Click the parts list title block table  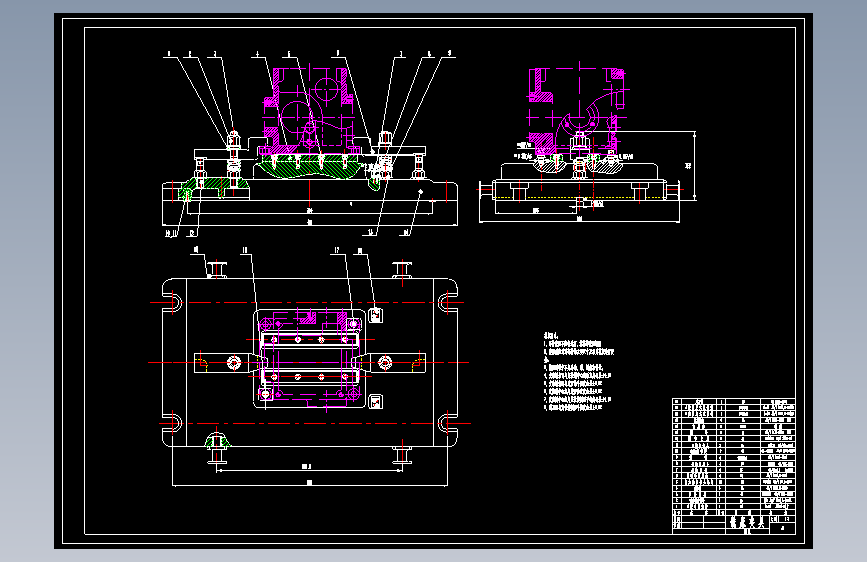tap(734, 466)
